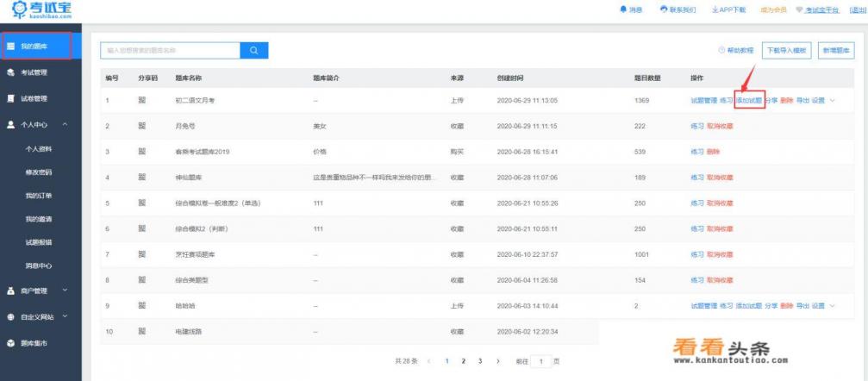Click the 美女 description cell
Screen dimensions: 868x381
(320, 126)
